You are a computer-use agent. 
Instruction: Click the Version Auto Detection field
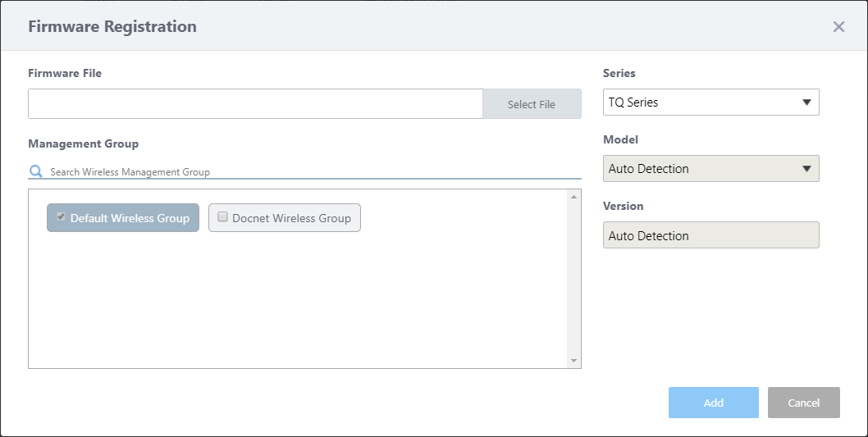710,235
